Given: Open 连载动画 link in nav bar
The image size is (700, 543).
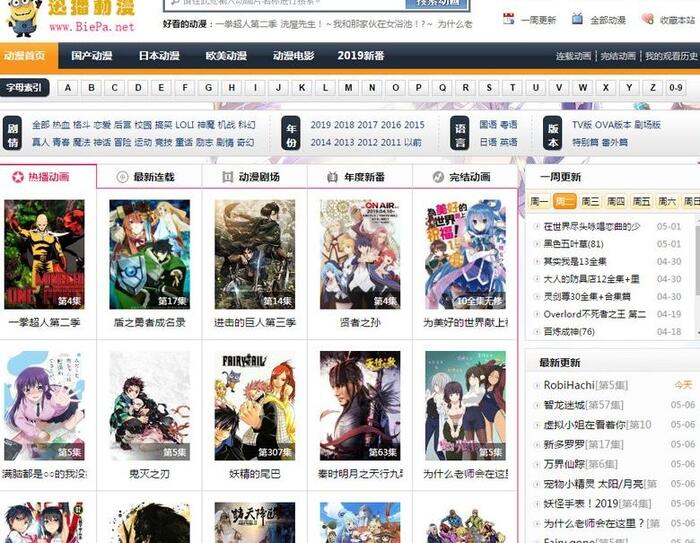Looking at the screenshot, I should pos(573,56).
